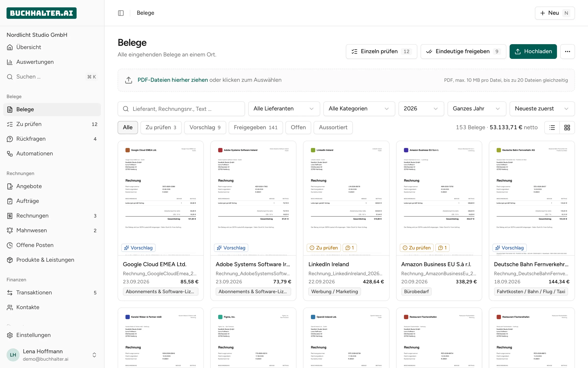
Task: Open Transaktionen in the sidebar
Action: tap(52, 292)
